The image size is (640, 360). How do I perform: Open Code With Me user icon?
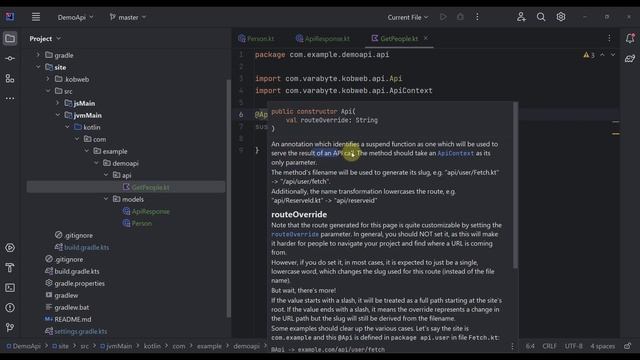521,17
